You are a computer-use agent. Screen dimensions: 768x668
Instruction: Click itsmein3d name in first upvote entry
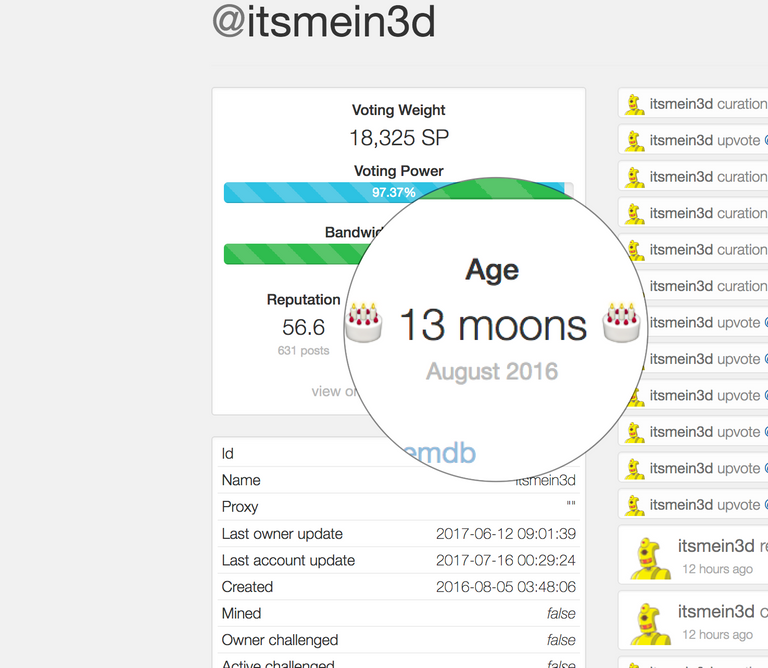[x=681, y=140]
